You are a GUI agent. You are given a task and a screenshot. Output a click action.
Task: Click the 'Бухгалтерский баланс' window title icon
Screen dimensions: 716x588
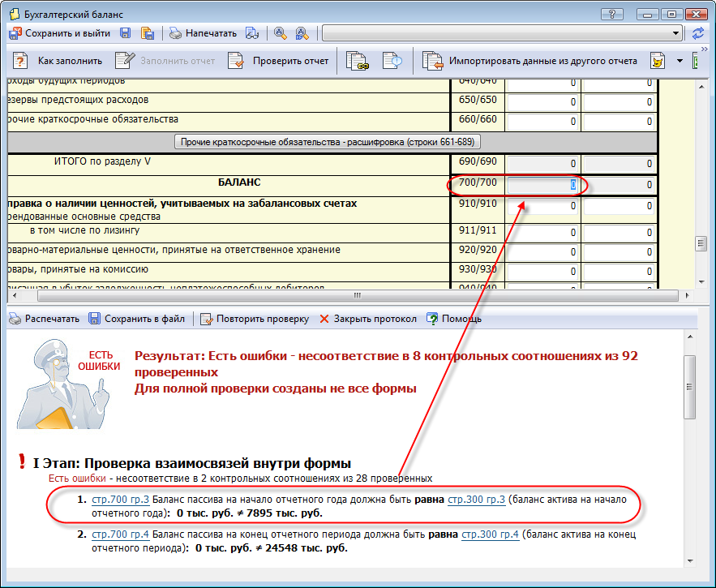15,14
